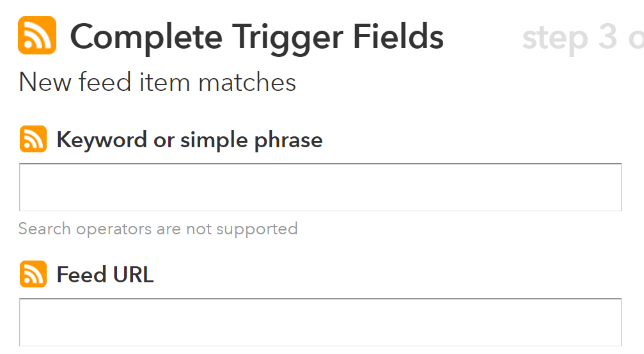Click the word phrase in the keyword label
Viewport: 644px width, 354px height.
[x=288, y=140]
